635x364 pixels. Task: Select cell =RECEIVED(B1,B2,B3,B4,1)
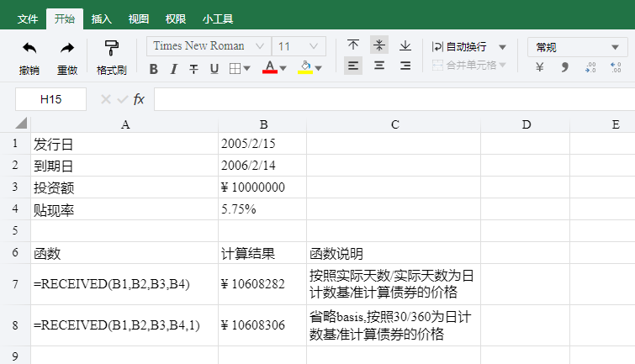tap(124, 325)
